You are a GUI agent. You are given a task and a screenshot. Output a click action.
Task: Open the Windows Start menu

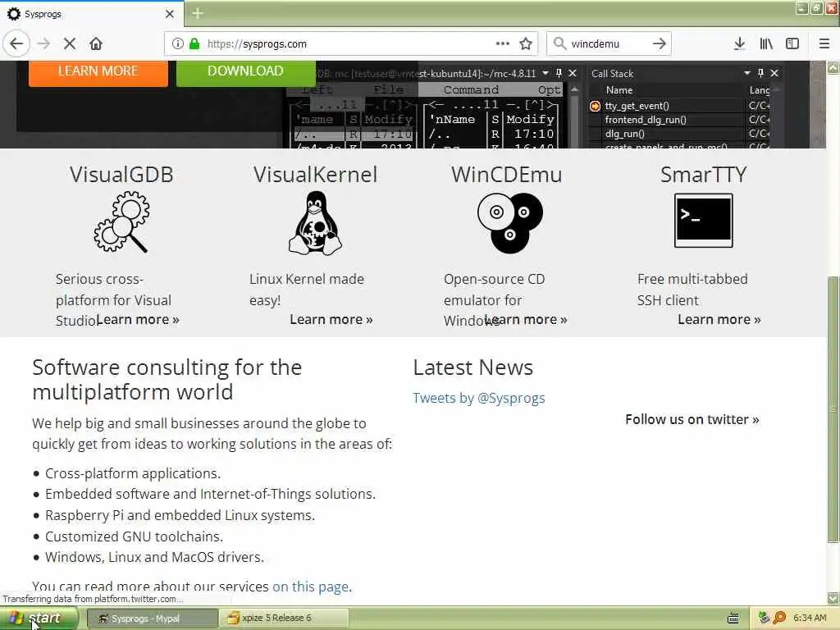(39, 619)
